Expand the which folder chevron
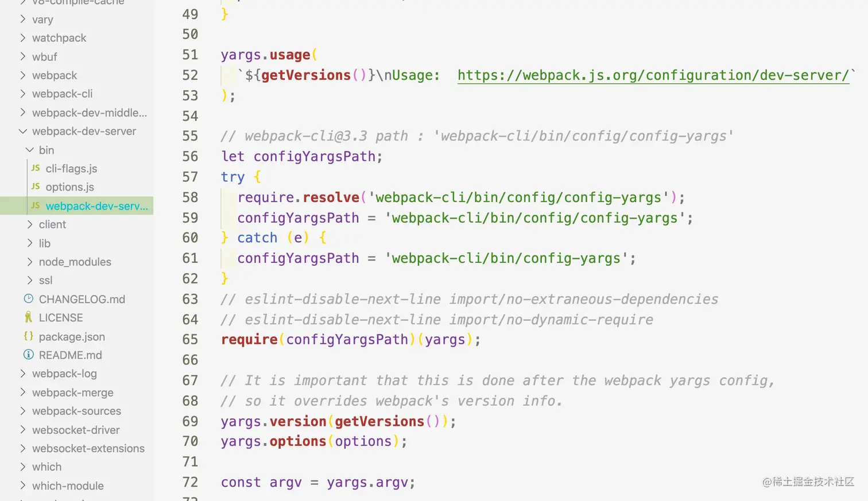The width and height of the screenshot is (868, 501). pos(22,467)
